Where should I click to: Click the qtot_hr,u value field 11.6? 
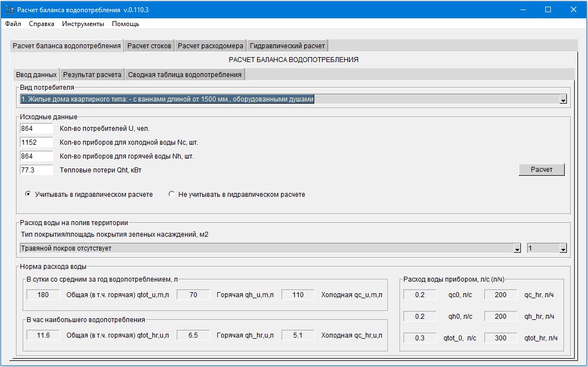pos(43,335)
